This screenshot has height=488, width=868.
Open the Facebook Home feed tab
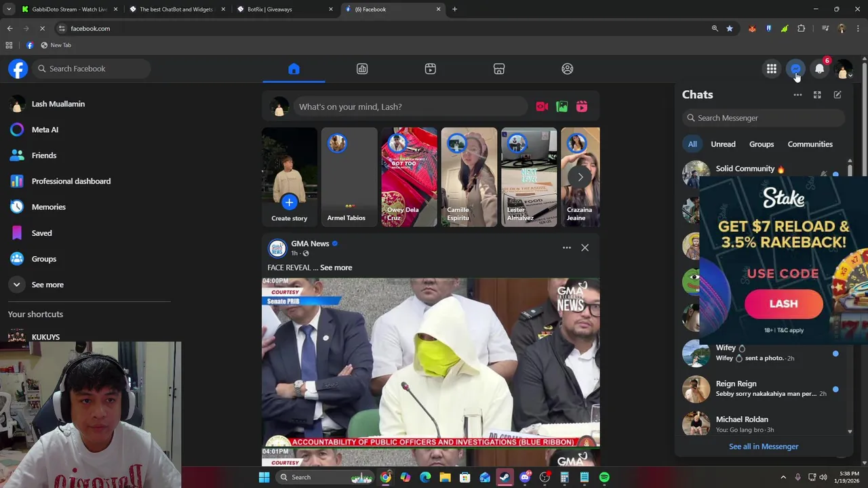[294, 68]
